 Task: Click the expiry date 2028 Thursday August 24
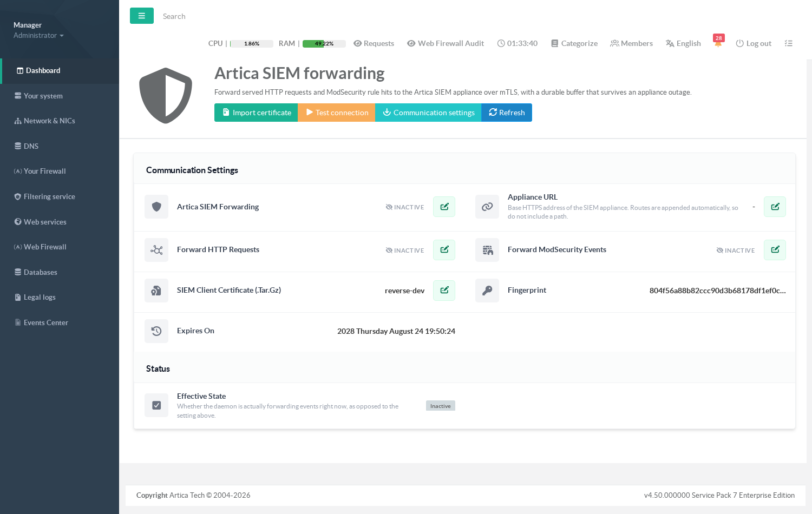point(396,331)
